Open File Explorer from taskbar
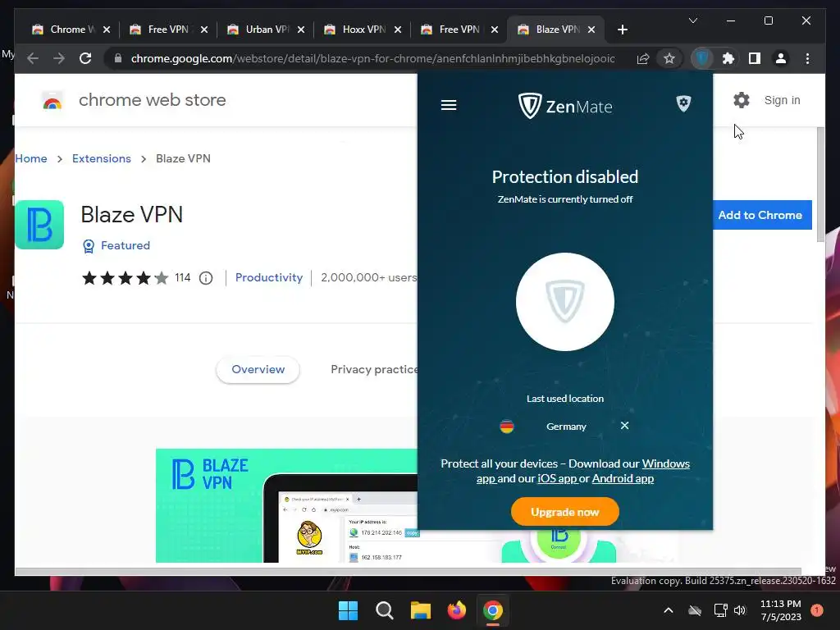Viewport: 840px width, 630px height. 421,610
